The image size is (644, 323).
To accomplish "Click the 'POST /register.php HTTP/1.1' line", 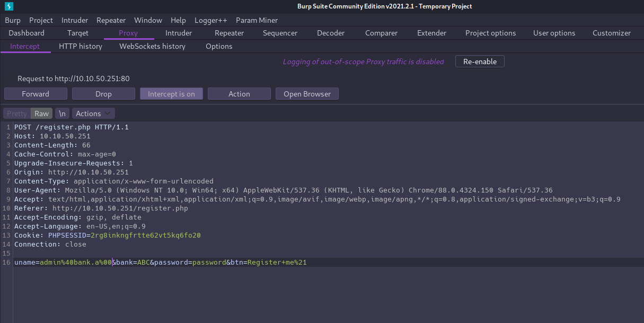I will pyautogui.click(x=72, y=127).
